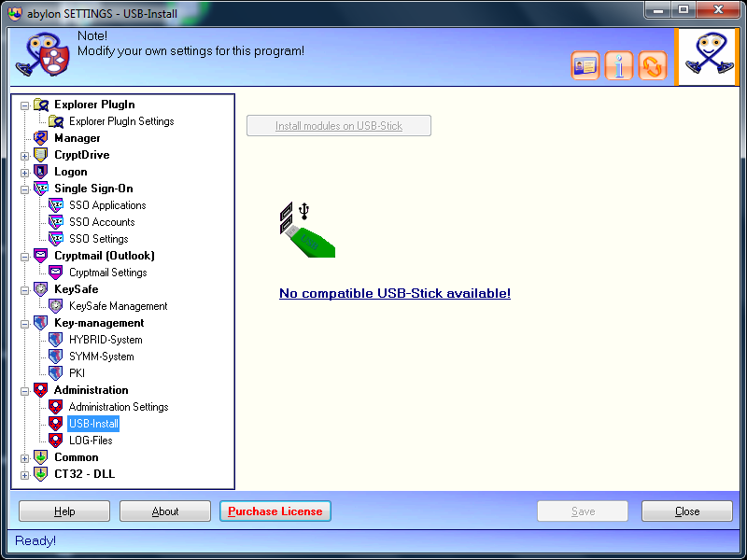Expand the Logon node

point(25,173)
